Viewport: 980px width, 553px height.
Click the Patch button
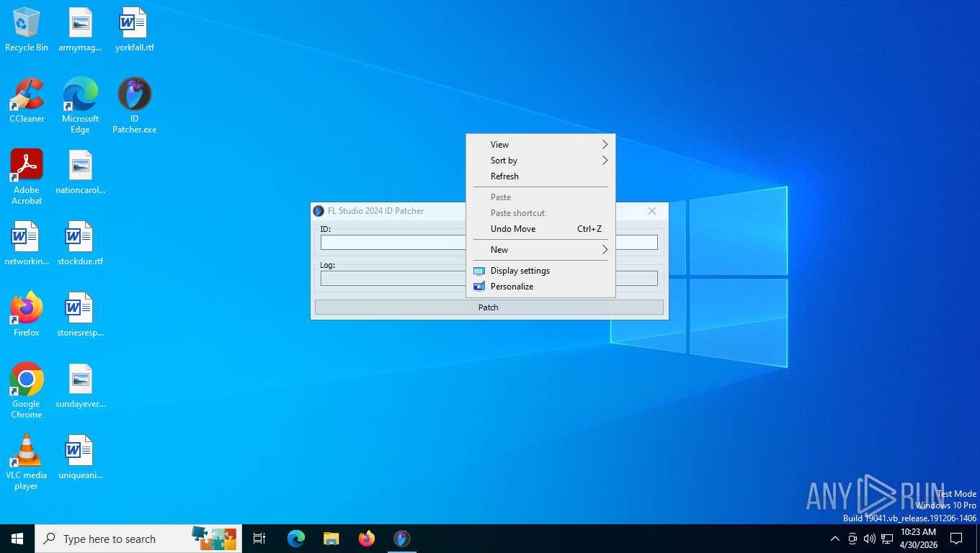489,307
